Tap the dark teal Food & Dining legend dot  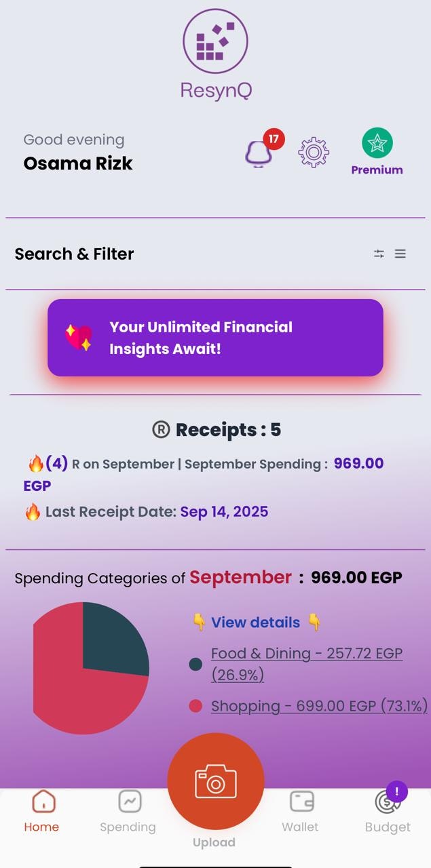[195, 665]
